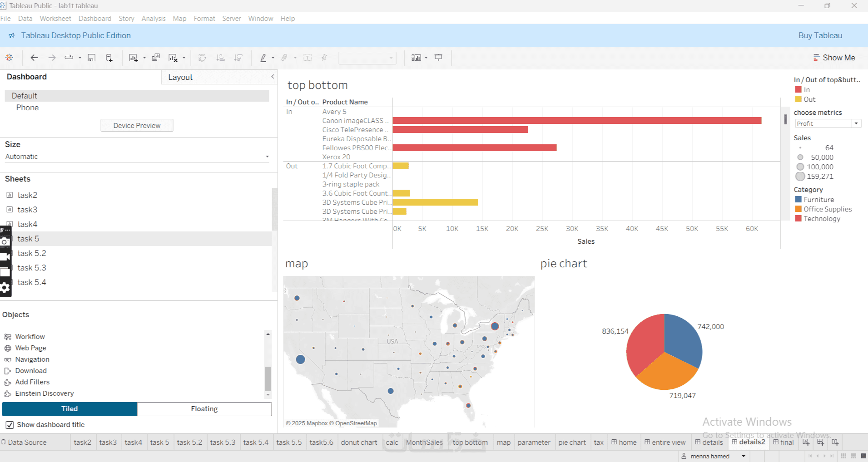Open the Analysis menu

[154, 19]
